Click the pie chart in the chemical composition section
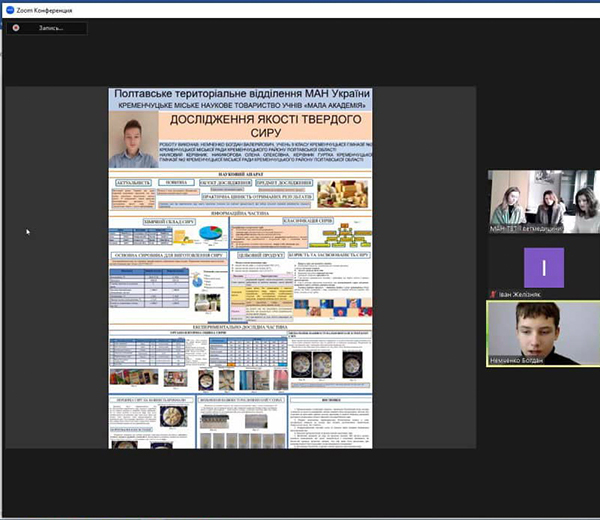600x520 pixels. 210,233
